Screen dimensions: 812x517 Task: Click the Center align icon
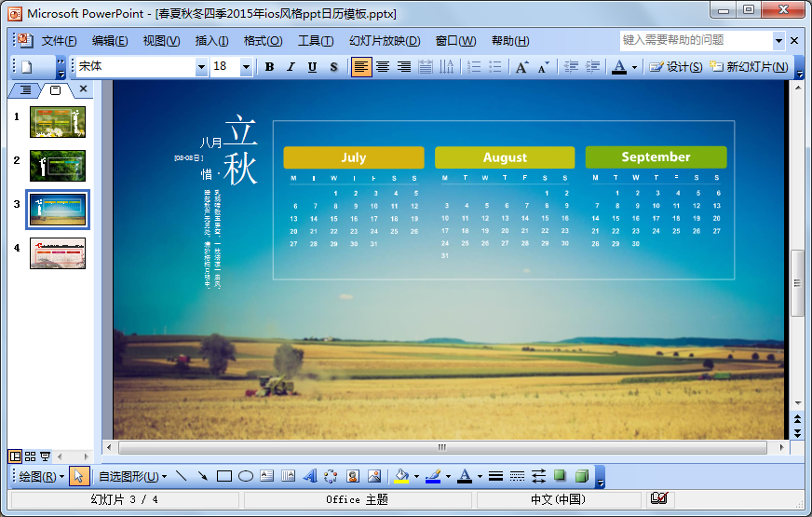382,67
